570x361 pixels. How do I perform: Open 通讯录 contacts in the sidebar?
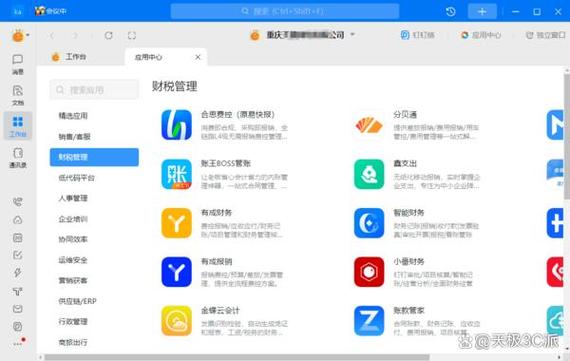[17, 158]
